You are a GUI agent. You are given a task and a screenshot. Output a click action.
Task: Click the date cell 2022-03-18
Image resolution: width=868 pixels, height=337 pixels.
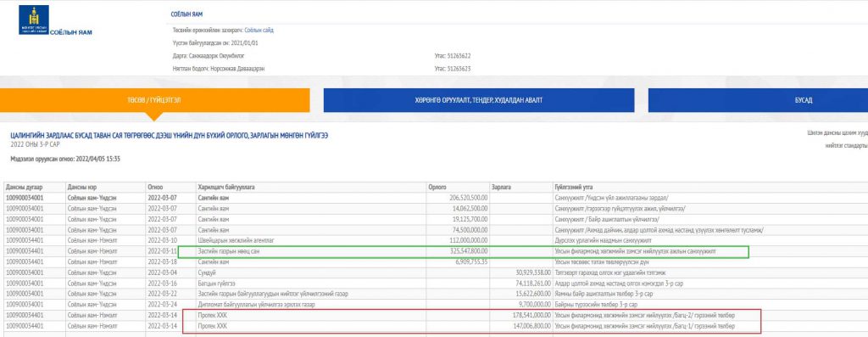tap(162, 261)
